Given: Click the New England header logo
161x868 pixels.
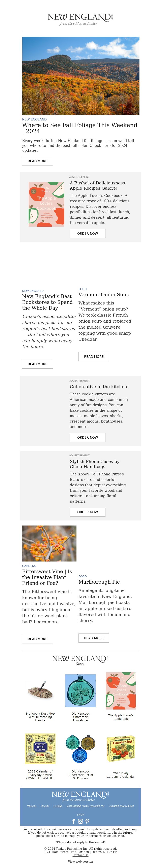Looking at the screenshot, I should tap(80, 19).
